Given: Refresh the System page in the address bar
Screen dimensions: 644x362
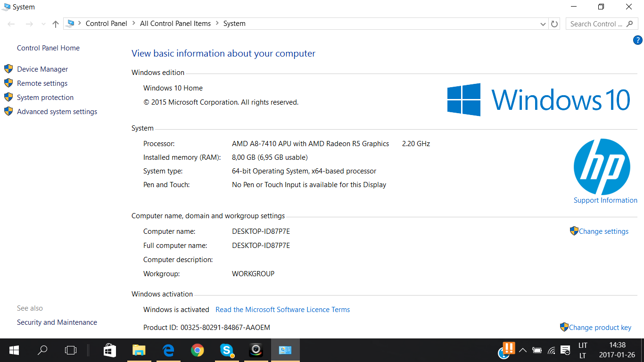Looking at the screenshot, I should (555, 24).
